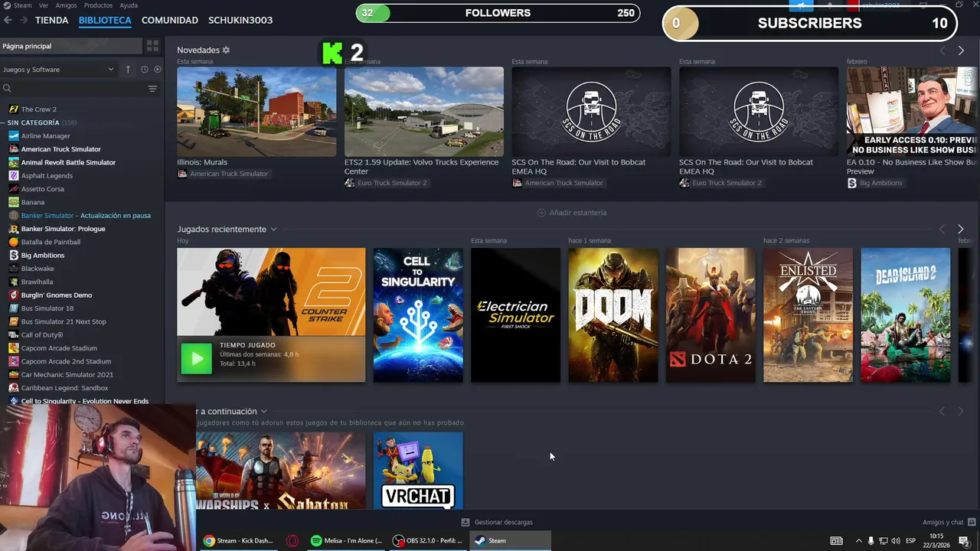Viewport: 980px width, 551px height.
Task: Open Chrome Stream - Kick Dashboard taskbar item
Action: tap(239, 540)
